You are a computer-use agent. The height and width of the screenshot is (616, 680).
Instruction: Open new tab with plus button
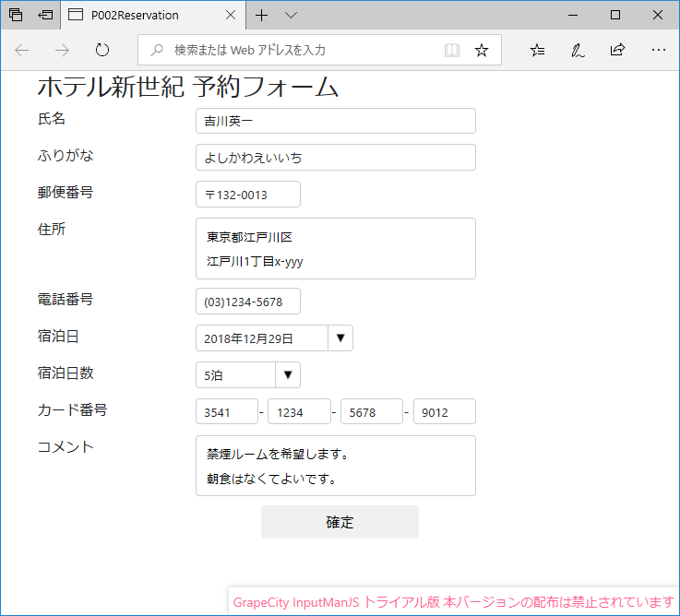click(262, 15)
